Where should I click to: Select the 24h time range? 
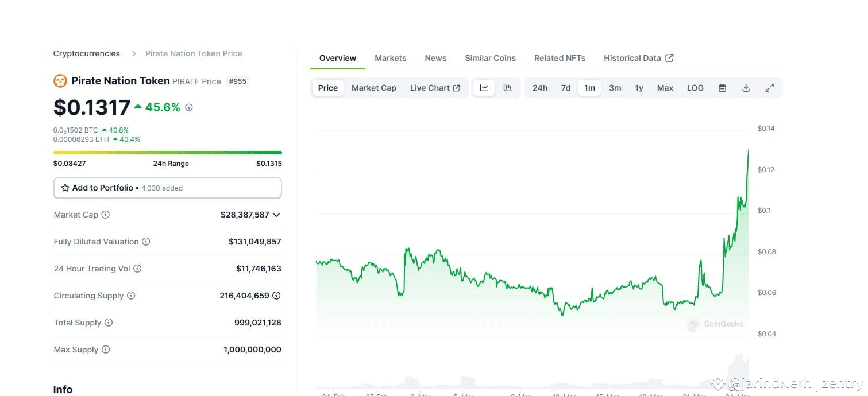540,88
